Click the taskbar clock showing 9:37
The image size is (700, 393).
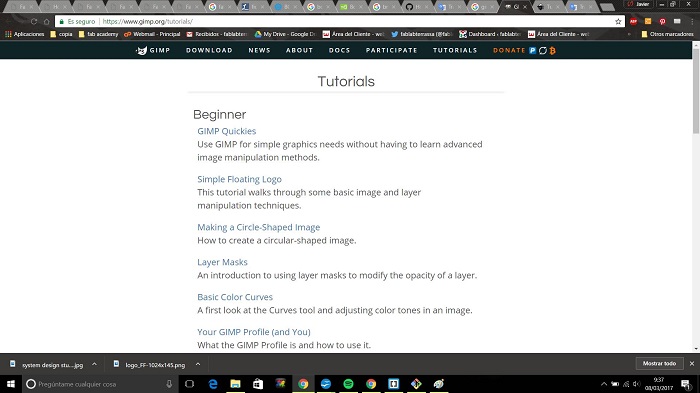click(x=658, y=384)
